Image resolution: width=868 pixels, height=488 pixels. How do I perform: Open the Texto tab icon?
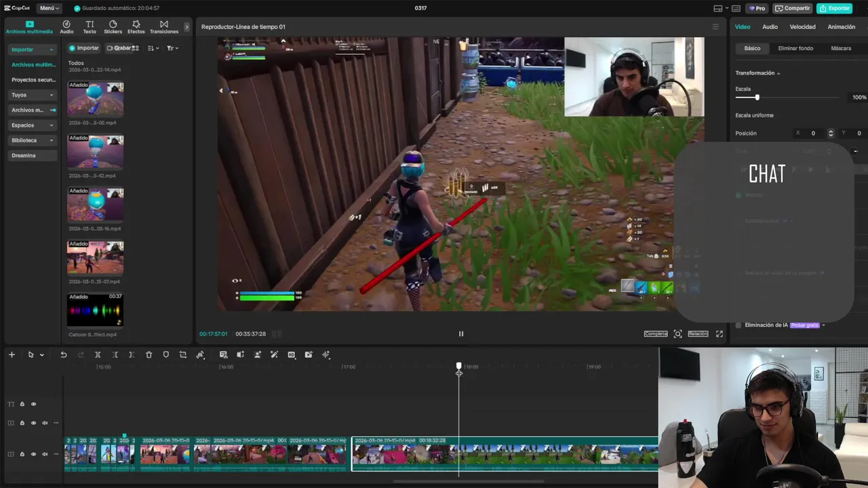[x=90, y=24]
